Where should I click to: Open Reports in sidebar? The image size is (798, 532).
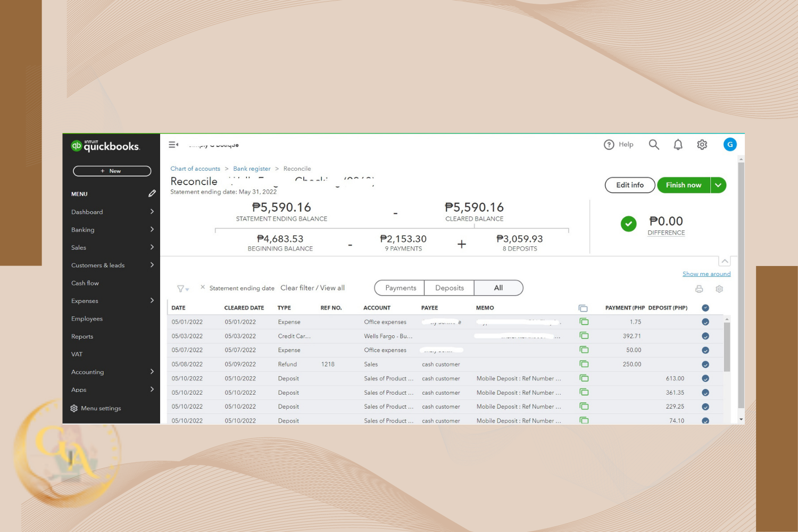point(82,336)
